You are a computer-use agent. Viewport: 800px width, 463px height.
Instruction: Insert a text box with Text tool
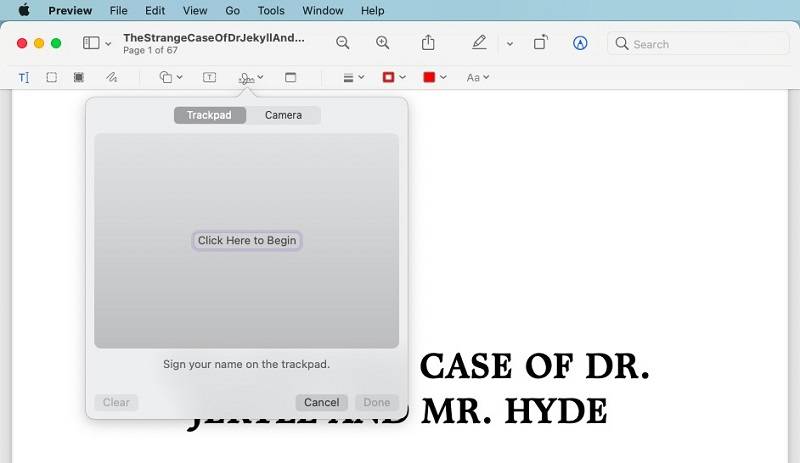click(x=209, y=77)
